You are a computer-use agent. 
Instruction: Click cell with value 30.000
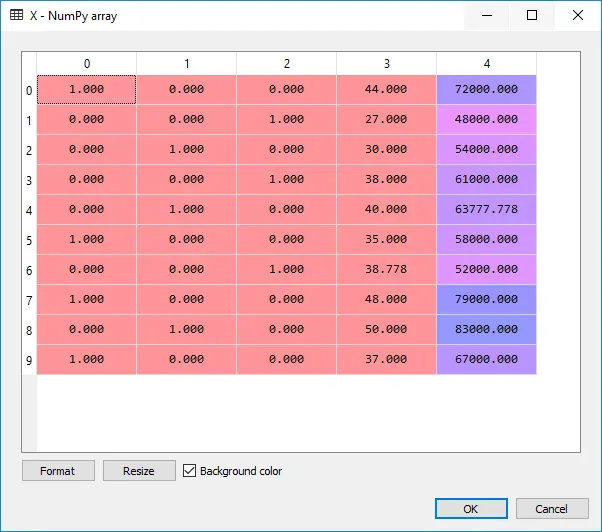[386, 149]
